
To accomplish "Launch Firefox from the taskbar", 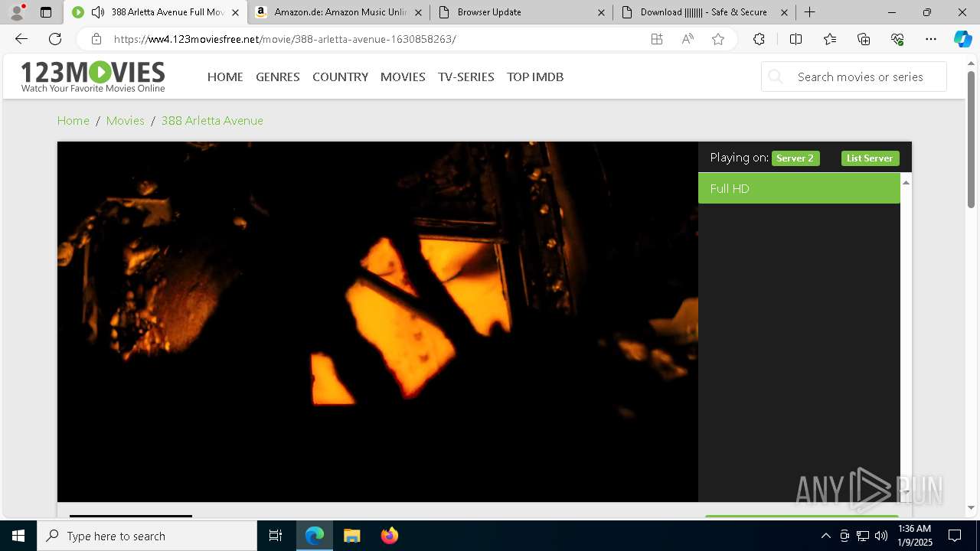I will (x=389, y=536).
